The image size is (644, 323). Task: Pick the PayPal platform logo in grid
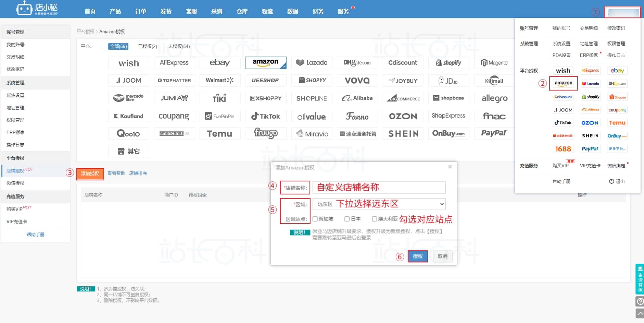(494, 134)
